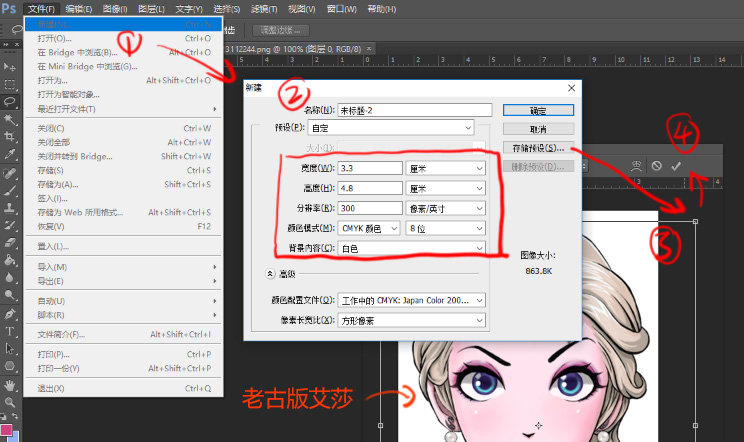The image size is (744, 442).
Task: Select the Lasso tool in the toolbox
Action: tap(10, 102)
